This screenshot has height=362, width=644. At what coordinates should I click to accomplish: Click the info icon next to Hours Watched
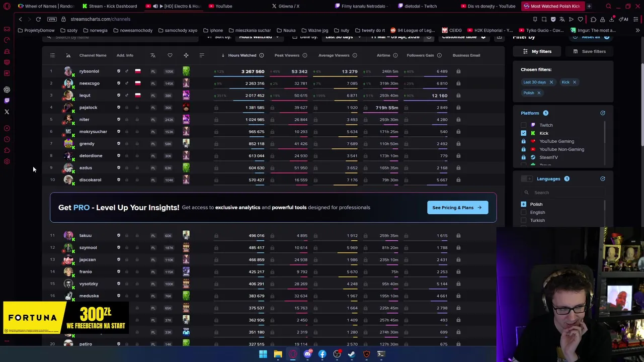pyautogui.click(x=262, y=55)
